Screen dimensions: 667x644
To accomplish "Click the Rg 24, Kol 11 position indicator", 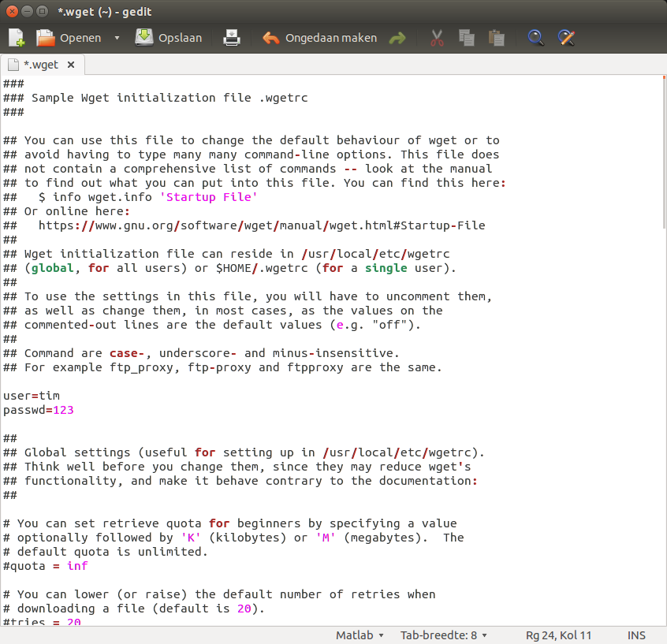I will coord(558,635).
